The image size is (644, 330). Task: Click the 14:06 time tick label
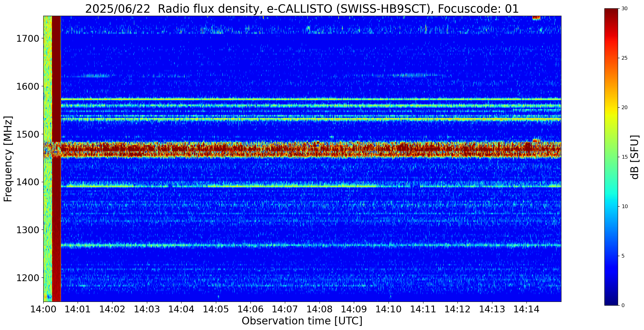(251, 309)
